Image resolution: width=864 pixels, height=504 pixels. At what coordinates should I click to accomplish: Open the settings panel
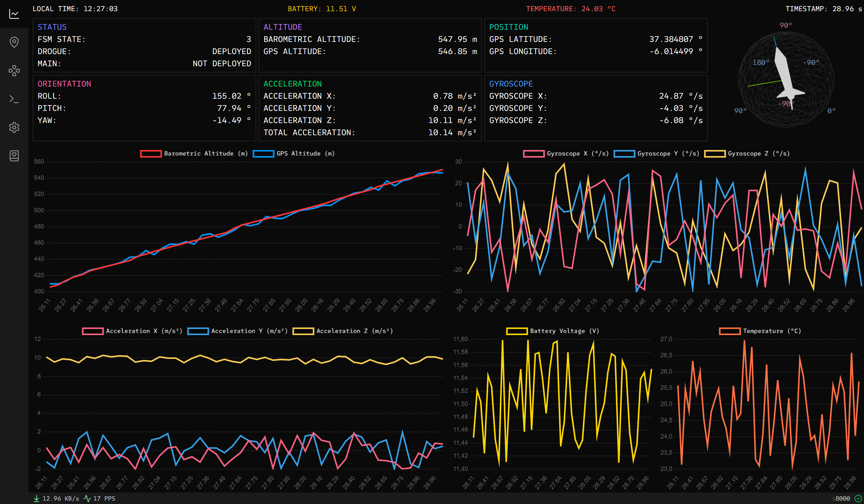point(14,127)
